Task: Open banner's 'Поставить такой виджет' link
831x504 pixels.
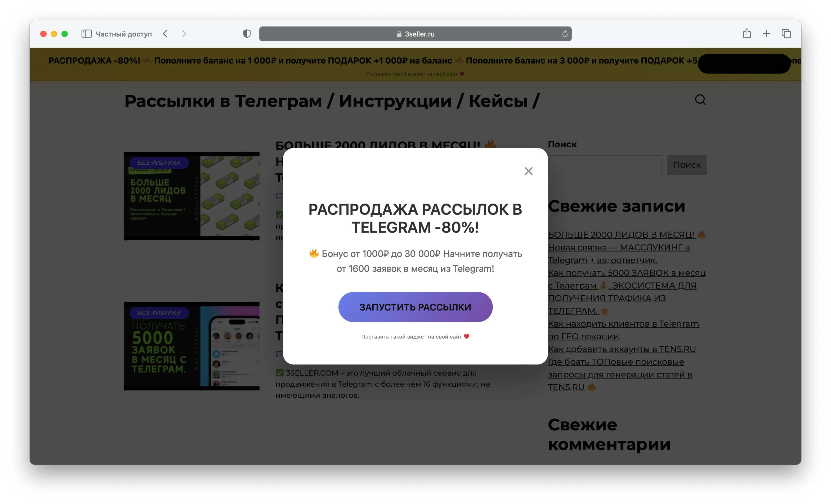Action: [x=415, y=74]
